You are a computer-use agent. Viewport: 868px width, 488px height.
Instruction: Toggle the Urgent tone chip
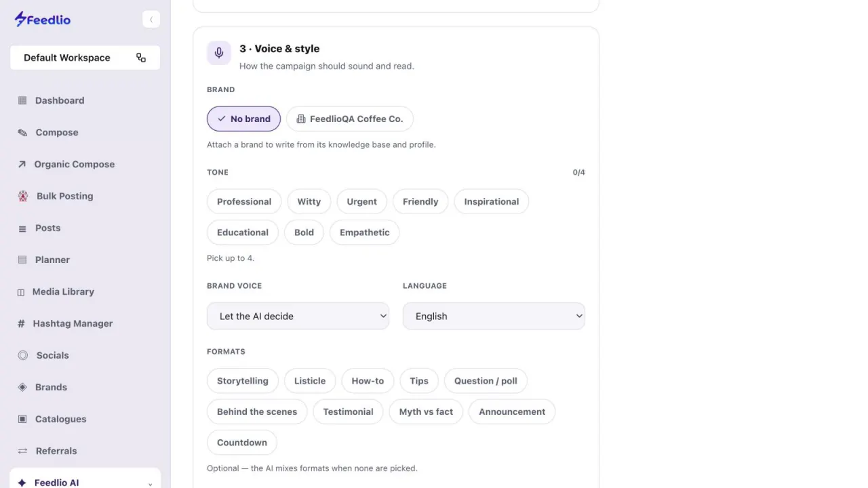tap(362, 201)
